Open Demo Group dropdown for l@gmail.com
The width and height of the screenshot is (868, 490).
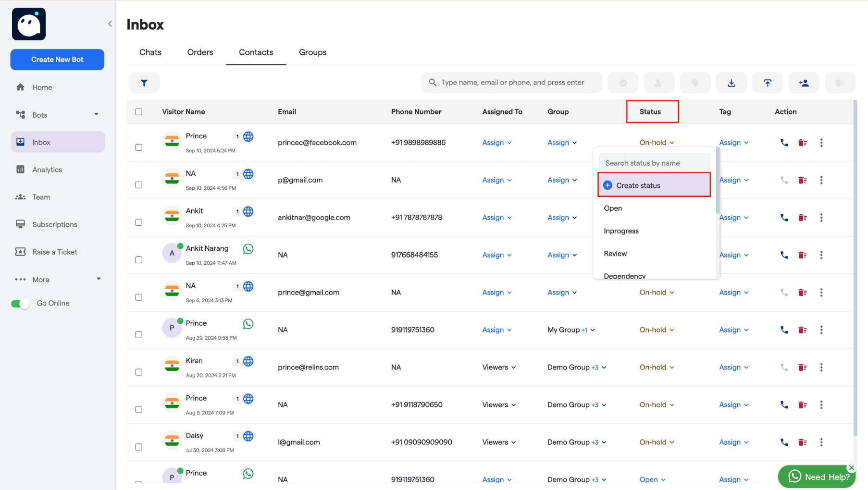[x=577, y=442]
